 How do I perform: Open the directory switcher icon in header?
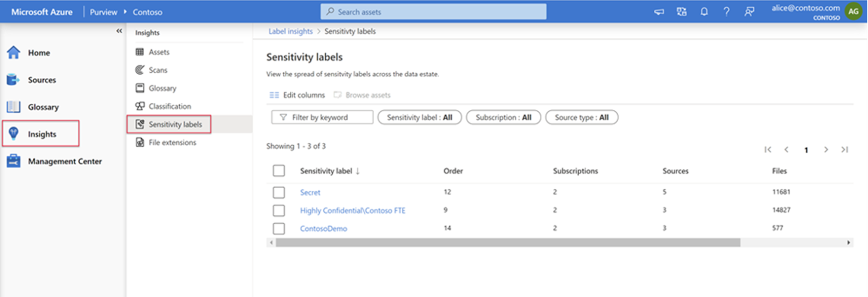682,12
